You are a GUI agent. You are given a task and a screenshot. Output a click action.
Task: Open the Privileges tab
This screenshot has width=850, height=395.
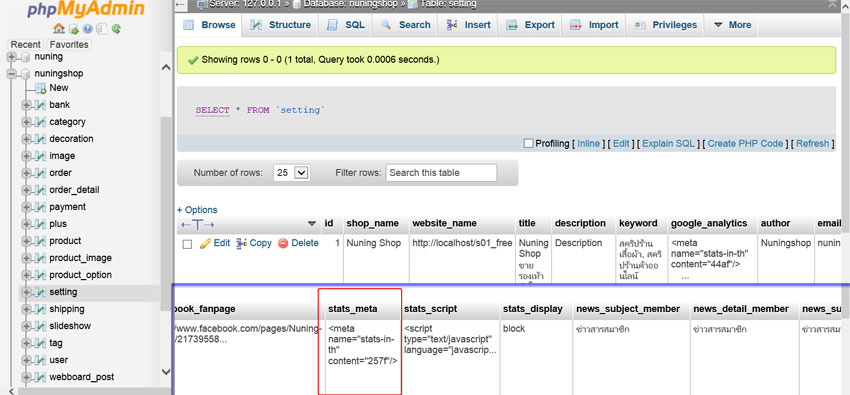pos(665,25)
